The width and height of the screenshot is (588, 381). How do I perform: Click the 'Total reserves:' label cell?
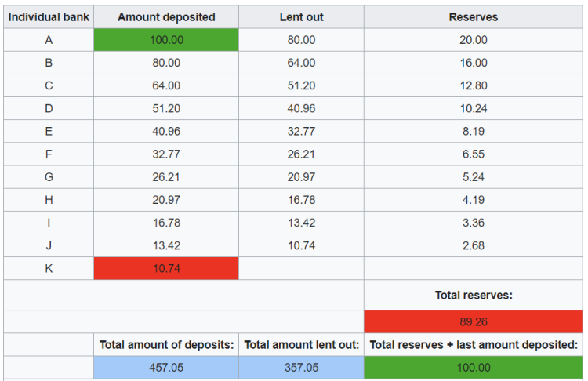tap(473, 296)
